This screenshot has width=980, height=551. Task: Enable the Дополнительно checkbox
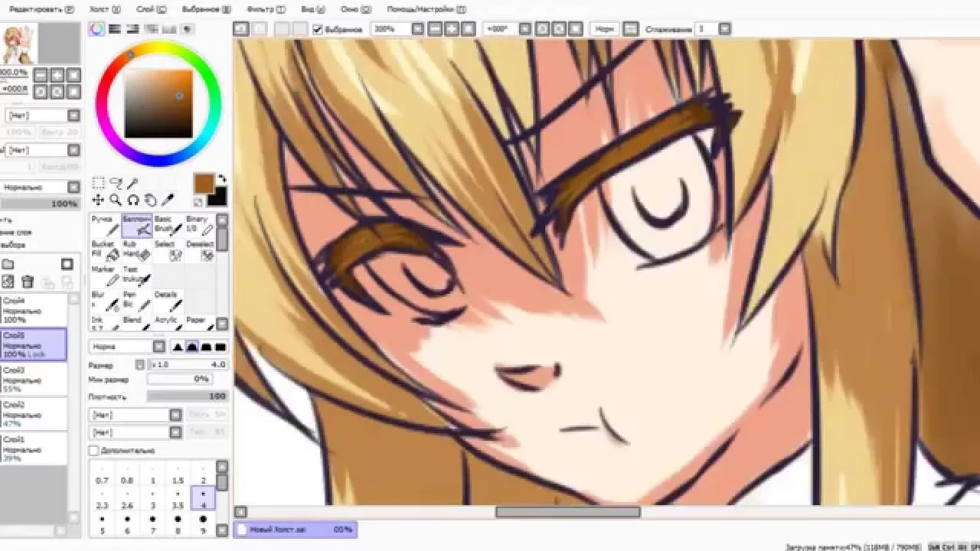(x=94, y=451)
